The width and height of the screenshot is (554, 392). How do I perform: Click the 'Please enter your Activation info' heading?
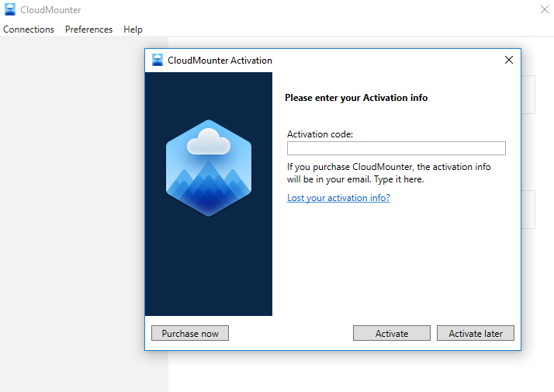tap(356, 98)
